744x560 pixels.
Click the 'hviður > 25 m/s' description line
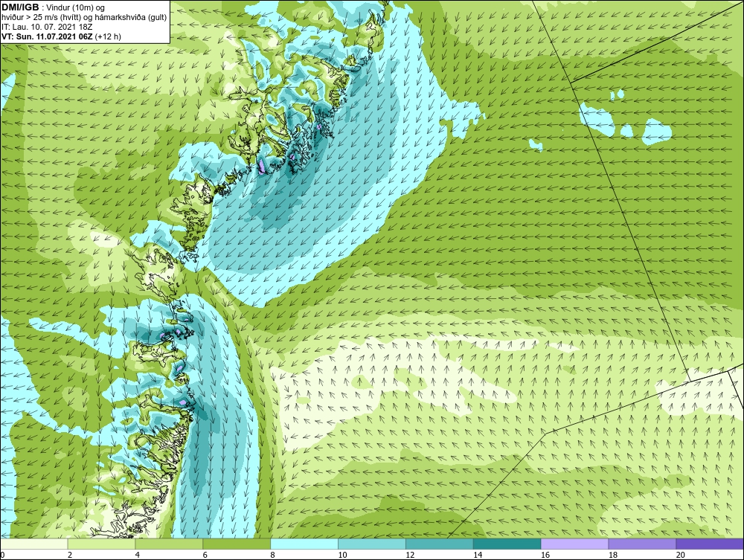click(84, 17)
